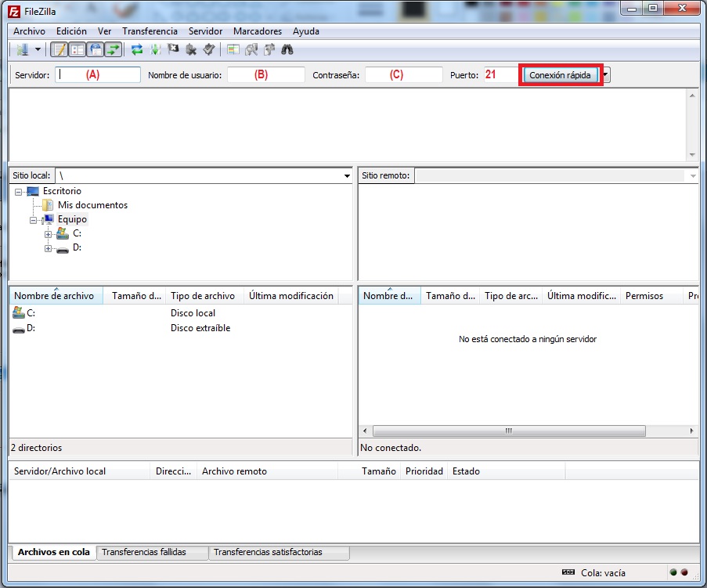Select the Disco extraíble row text
707x588 pixels.
point(200,328)
